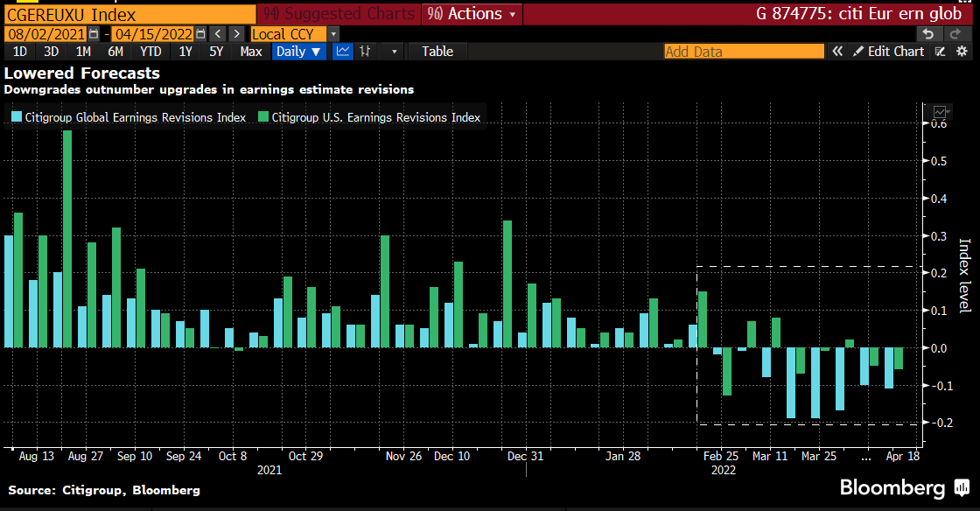Select the YTD time range

coord(150,52)
